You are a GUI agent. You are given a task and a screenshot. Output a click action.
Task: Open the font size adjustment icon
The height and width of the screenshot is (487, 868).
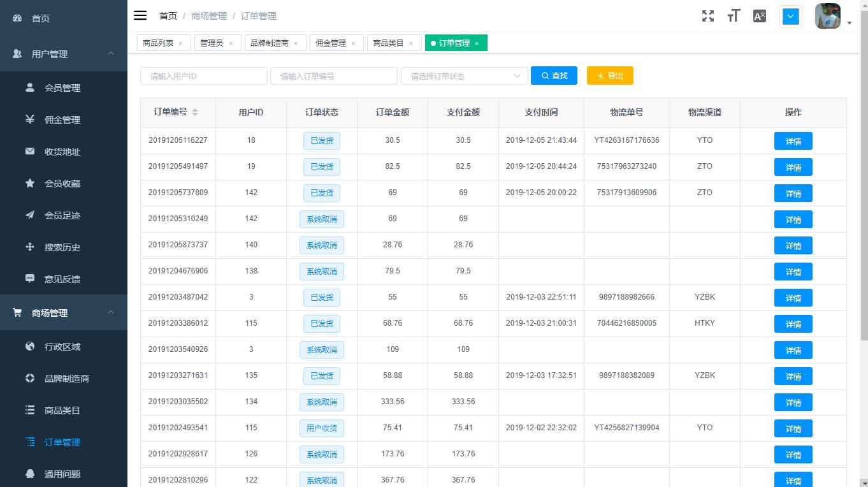pyautogui.click(x=733, y=16)
